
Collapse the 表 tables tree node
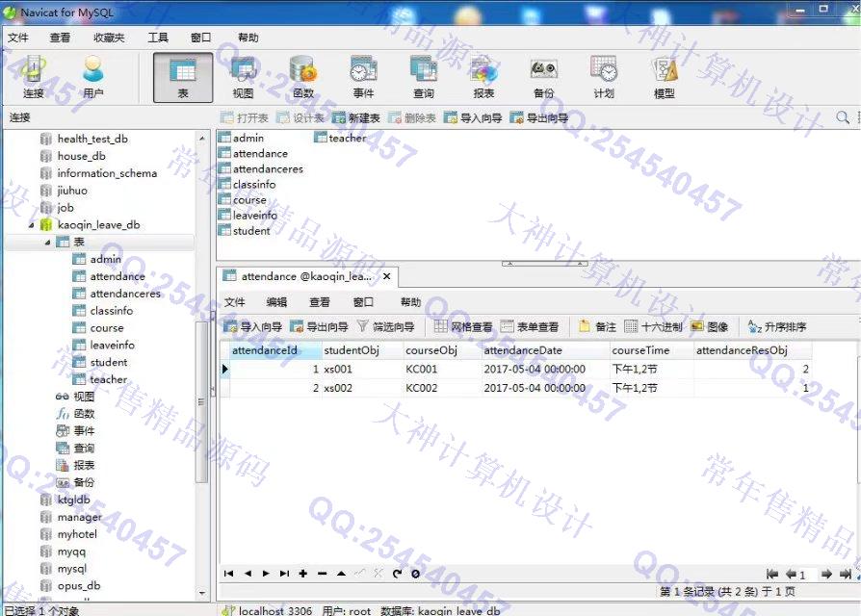tap(48, 242)
